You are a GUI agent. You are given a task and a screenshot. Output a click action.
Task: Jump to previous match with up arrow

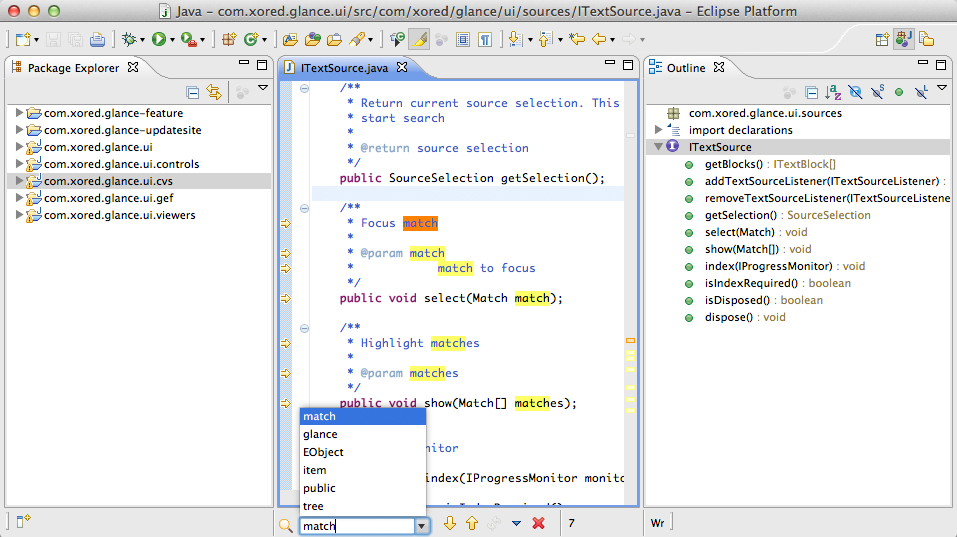(x=471, y=524)
